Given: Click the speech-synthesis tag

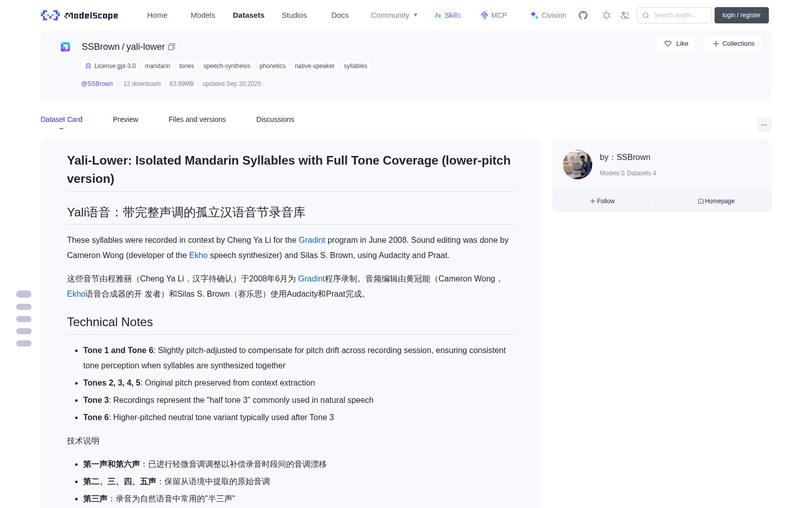Looking at the screenshot, I should pos(227,66).
